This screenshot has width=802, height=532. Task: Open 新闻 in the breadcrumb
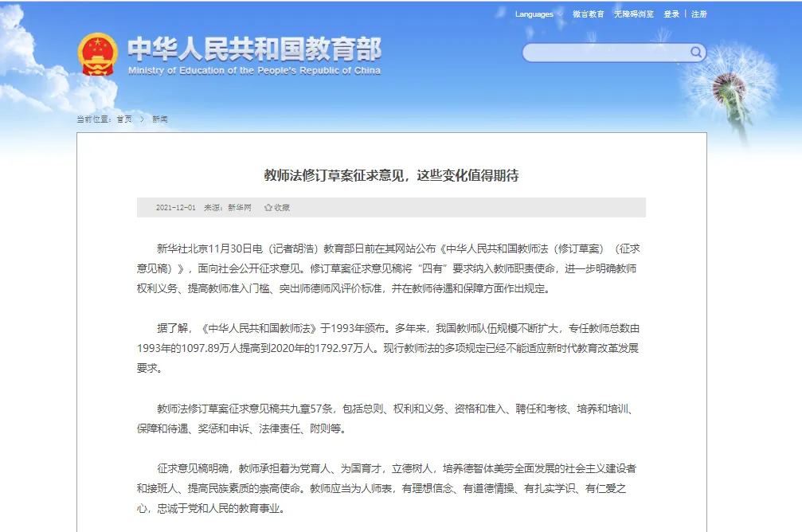coord(160,119)
